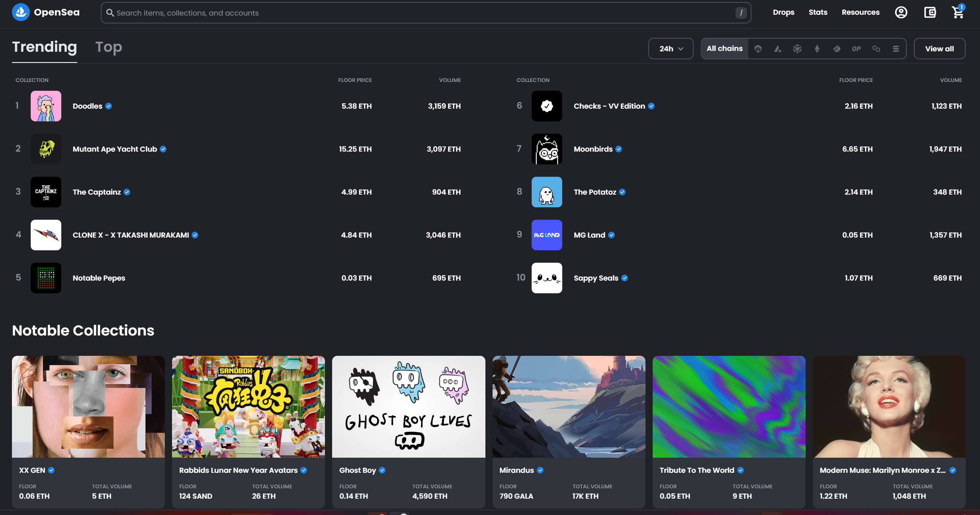This screenshot has height=515, width=980.
Task: Click Rabbids Lunar New Year verified badge
Action: [x=303, y=470]
